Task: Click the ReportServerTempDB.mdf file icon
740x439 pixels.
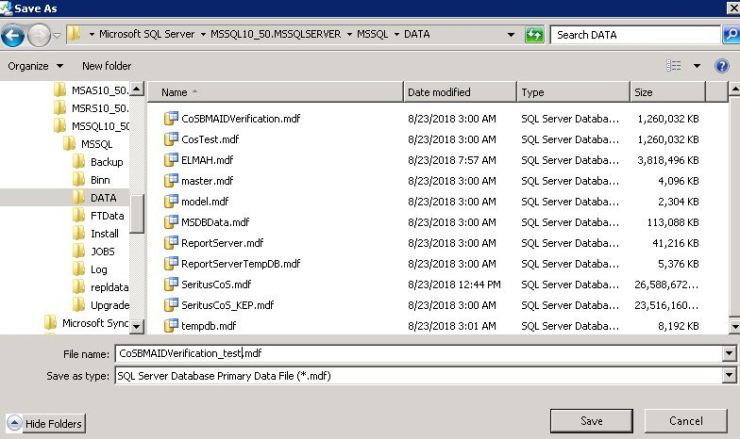Action: pyautogui.click(x=171, y=263)
